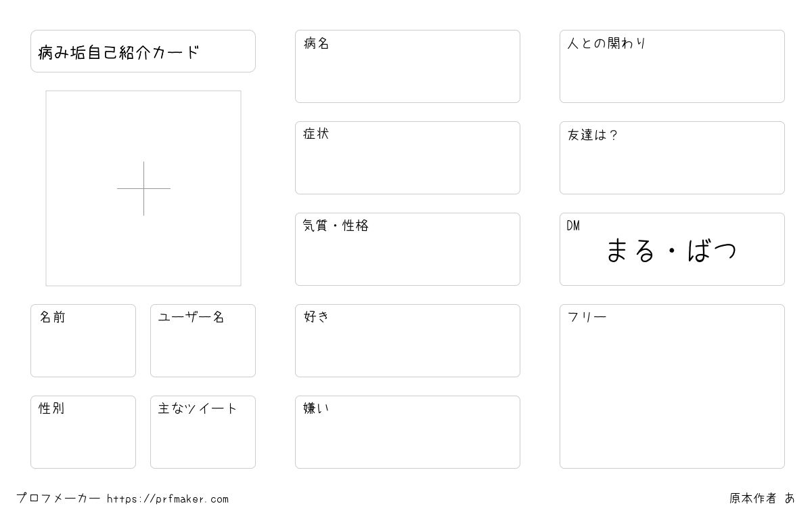This screenshot has height=508, width=812.
Task: Choose ばつ in the DM box
Action: (x=712, y=251)
